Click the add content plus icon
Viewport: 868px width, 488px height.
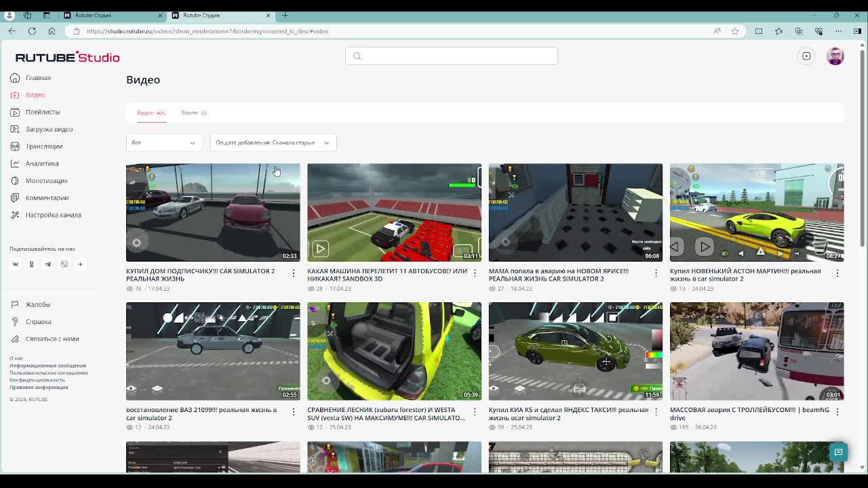coord(806,56)
